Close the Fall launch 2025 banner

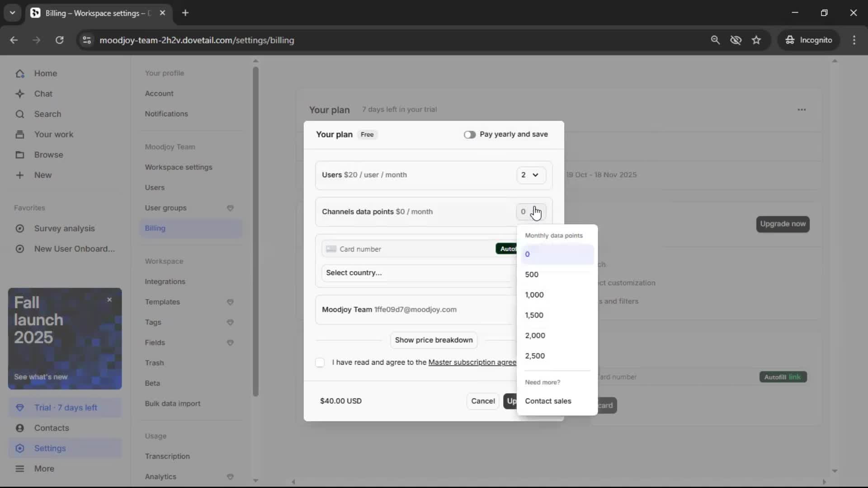[x=109, y=300]
